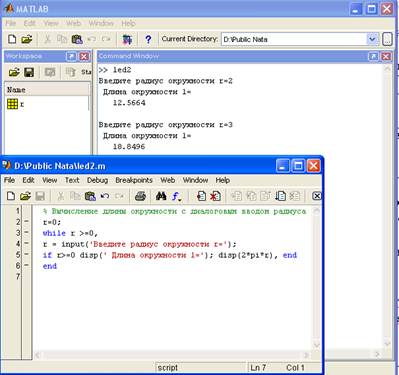This screenshot has width=399, height=375.
Task: Undock the Command Window panel
Action: point(373,56)
